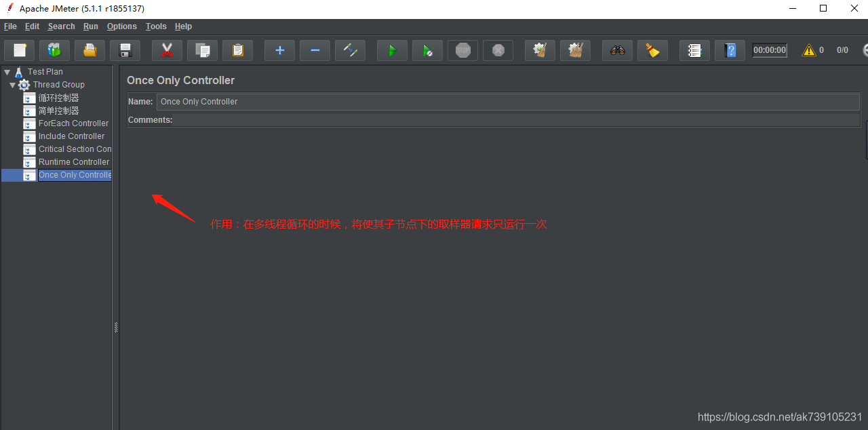The width and height of the screenshot is (868, 430).
Task: Open the Templates icon in toolbar
Action: (54, 50)
